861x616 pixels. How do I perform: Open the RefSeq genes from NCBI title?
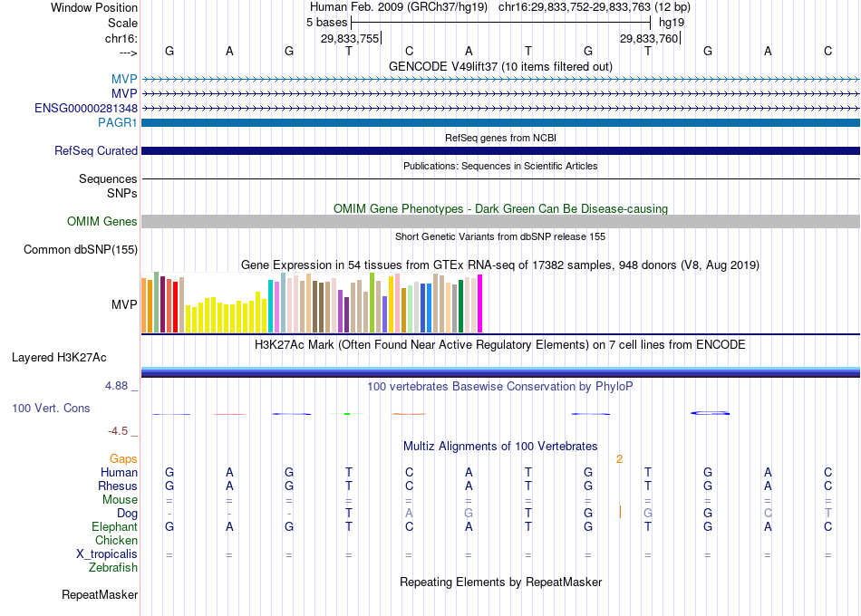pos(500,138)
